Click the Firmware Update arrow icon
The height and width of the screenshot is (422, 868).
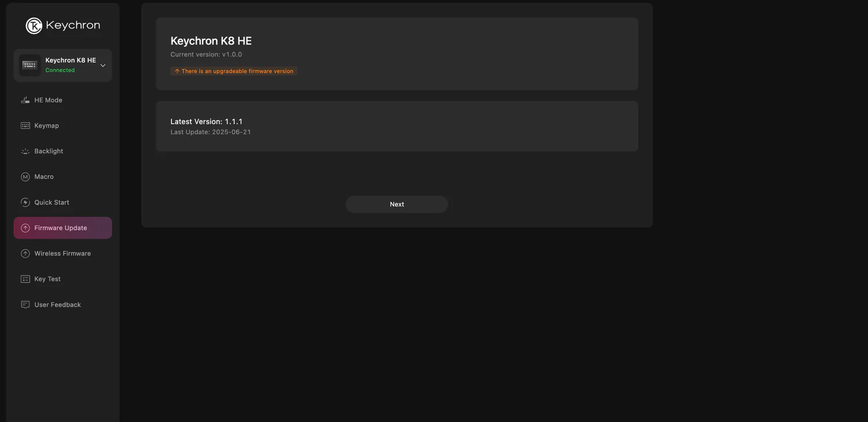(x=25, y=228)
